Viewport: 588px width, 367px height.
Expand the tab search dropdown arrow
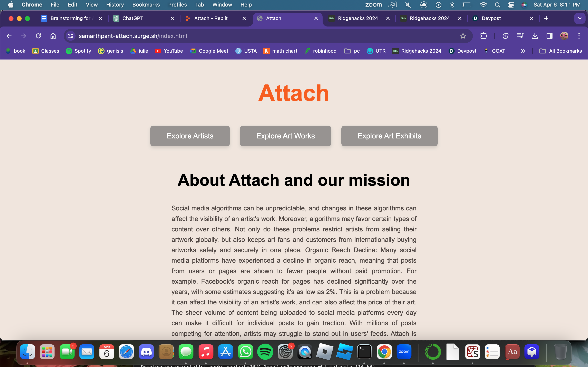pyautogui.click(x=579, y=18)
